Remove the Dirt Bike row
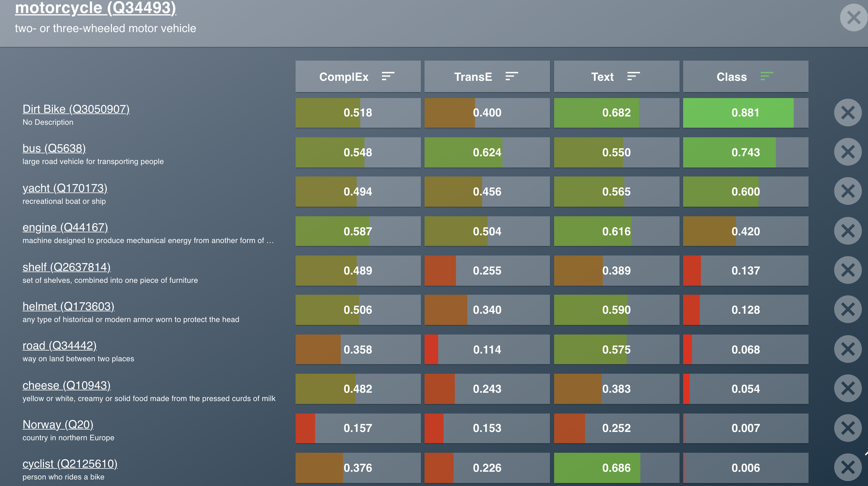Viewport: 868px width, 486px height. click(848, 113)
